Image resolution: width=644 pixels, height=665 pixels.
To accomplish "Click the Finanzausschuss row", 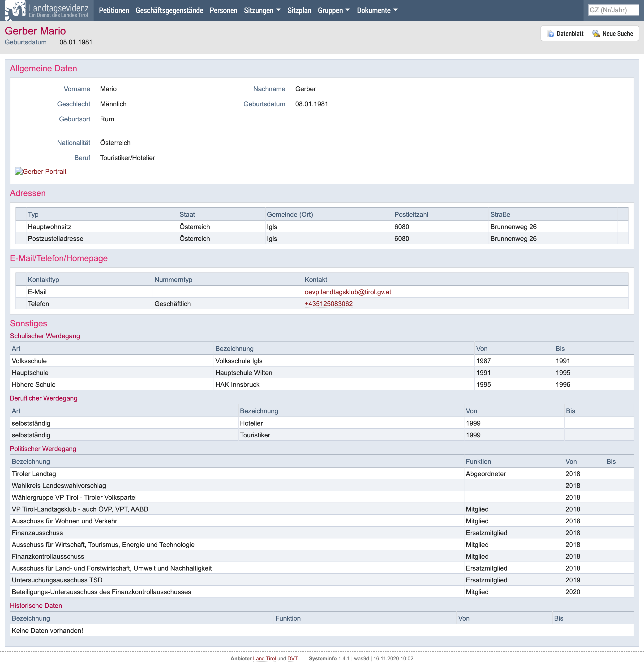I will tap(322, 533).
